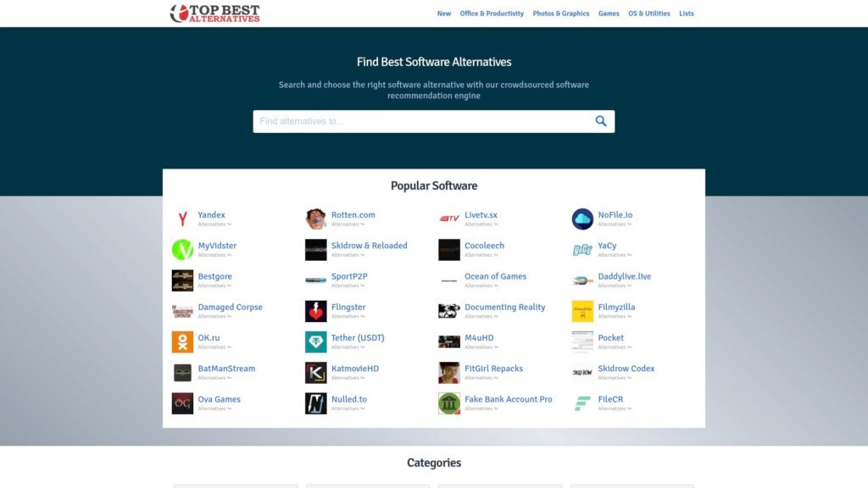Click the Popular Software heading
868x488 pixels.
coord(434,186)
